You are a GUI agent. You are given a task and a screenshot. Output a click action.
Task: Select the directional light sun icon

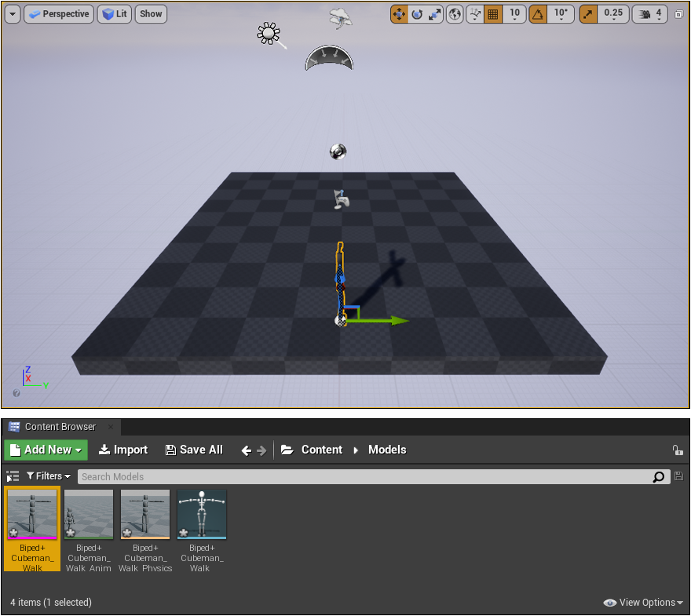coord(269,34)
